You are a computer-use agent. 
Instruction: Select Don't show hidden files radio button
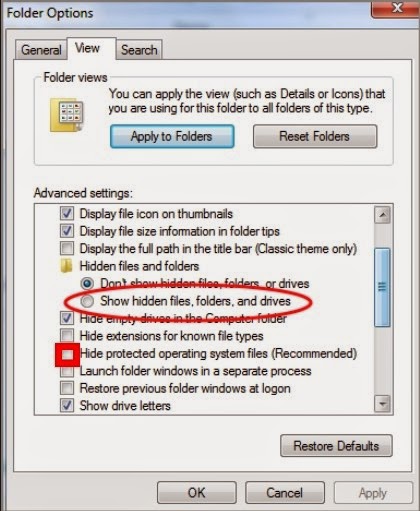[87, 283]
